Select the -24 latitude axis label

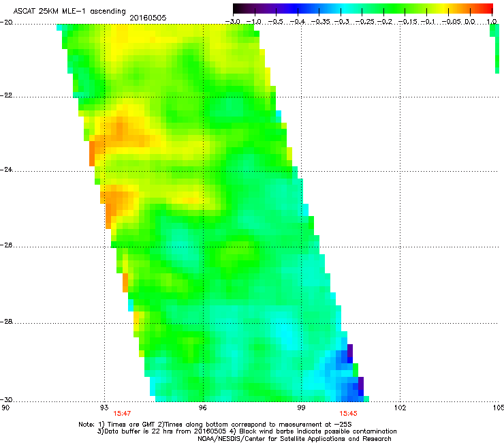(6, 169)
